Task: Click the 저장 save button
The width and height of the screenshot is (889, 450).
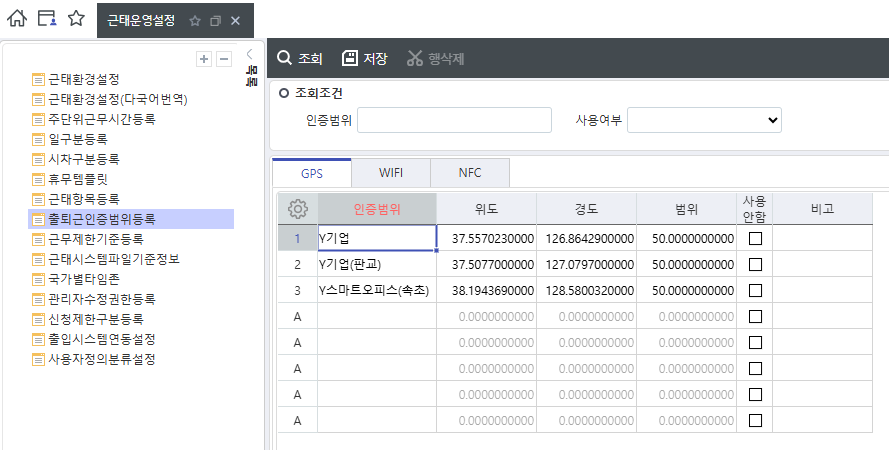Action: coord(365,59)
